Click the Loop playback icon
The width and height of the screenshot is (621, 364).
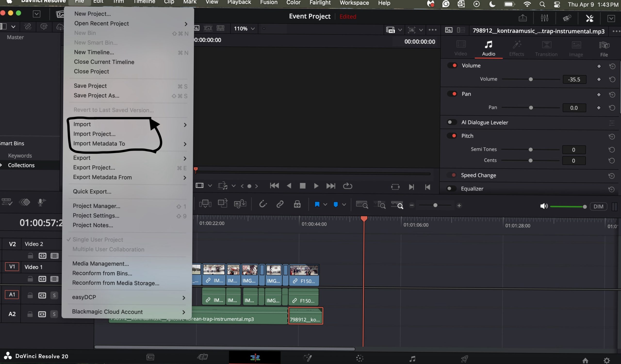pos(347,186)
